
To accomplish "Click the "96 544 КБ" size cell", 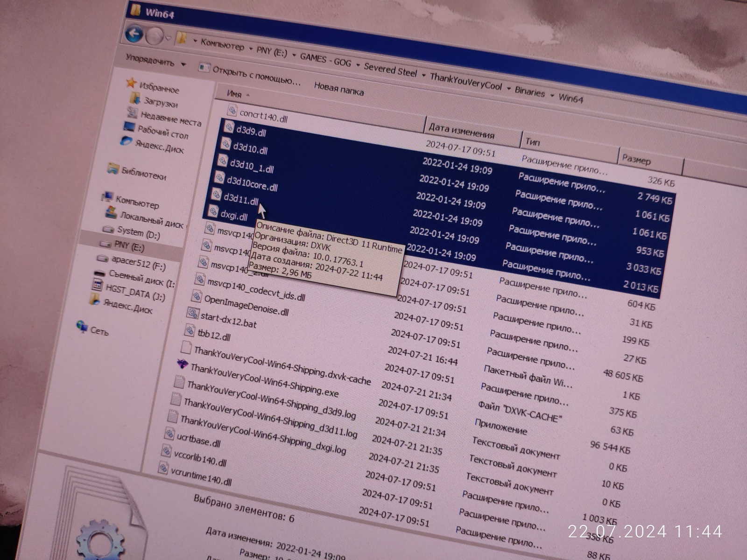I will coord(610,448).
